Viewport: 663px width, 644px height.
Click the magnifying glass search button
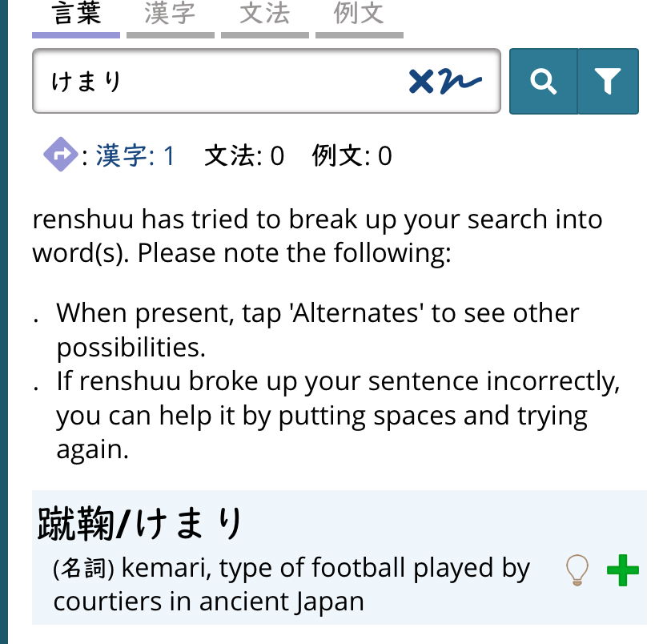544,81
